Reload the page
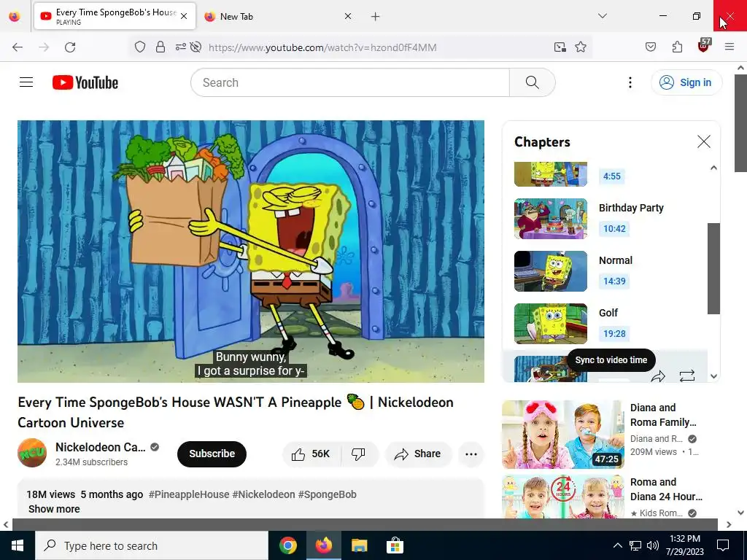The image size is (747, 560). pos(70,47)
